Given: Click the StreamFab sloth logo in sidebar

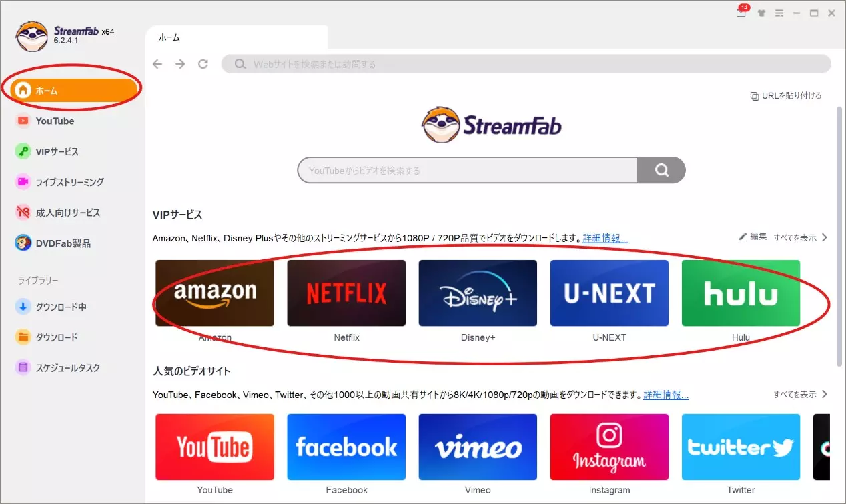Looking at the screenshot, I should tap(32, 36).
